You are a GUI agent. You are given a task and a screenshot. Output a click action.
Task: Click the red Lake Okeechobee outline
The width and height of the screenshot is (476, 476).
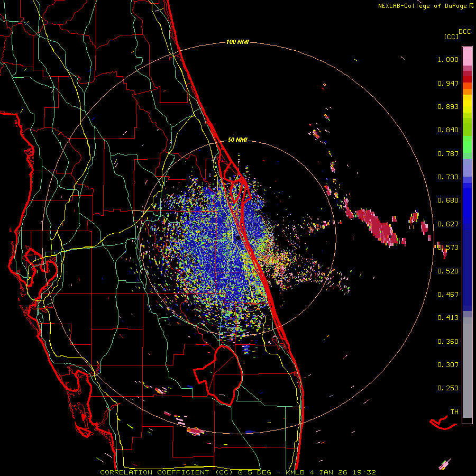(x=218, y=376)
